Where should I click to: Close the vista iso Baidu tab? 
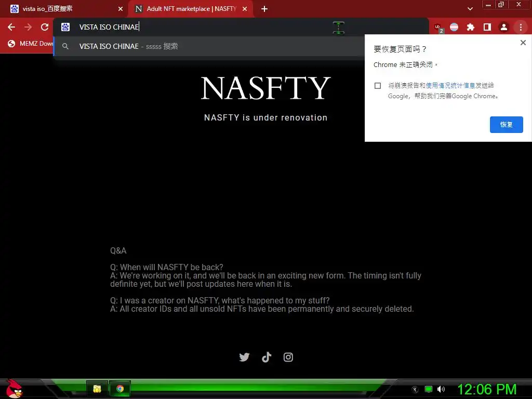point(121,9)
